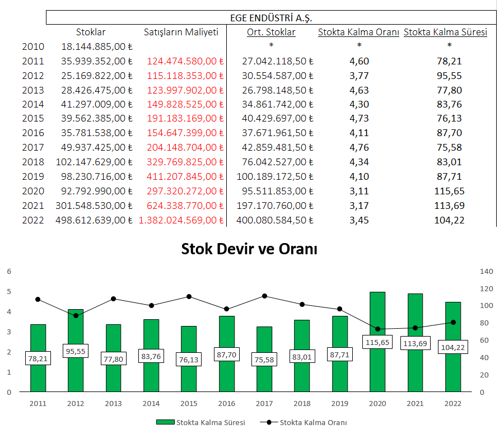Select stock cell 102.147.629,00 ₺
Screen dimensions: 504x429
(94, 162)
